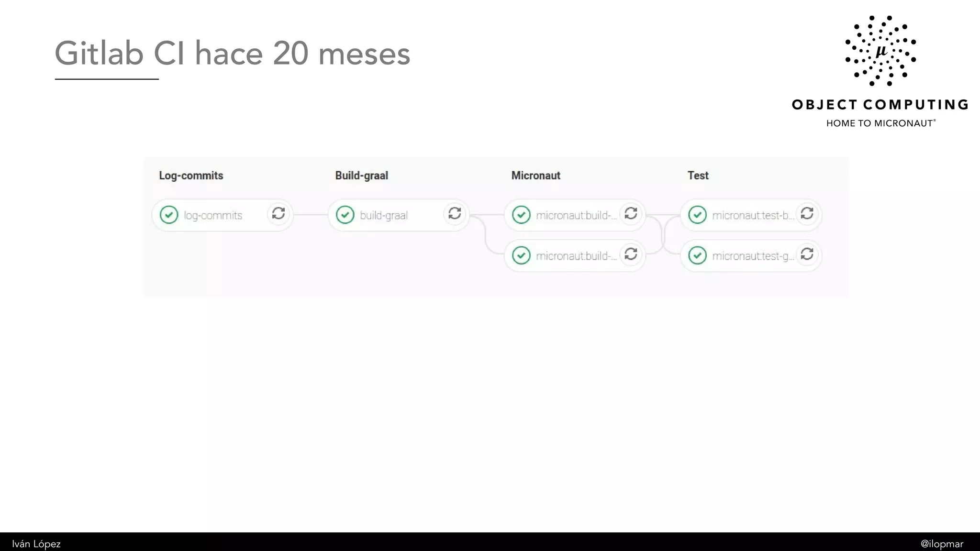Click upper micronaut:build passed status checkmark

521,215
